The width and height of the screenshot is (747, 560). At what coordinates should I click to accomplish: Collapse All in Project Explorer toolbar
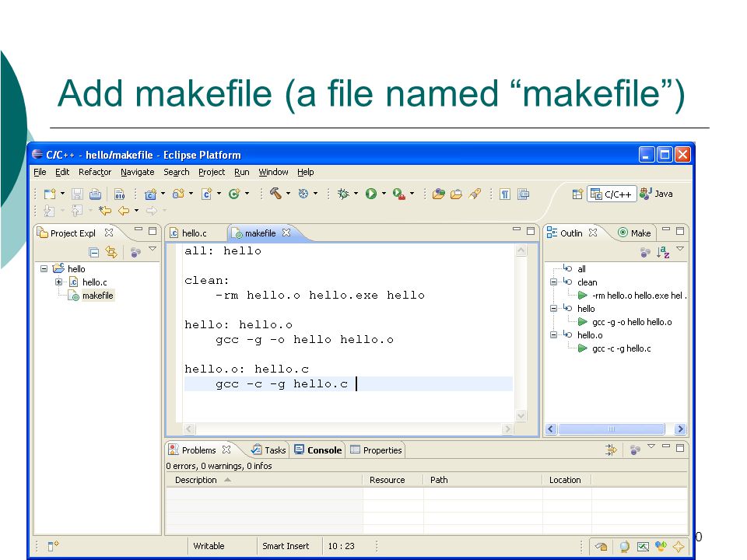94,252
